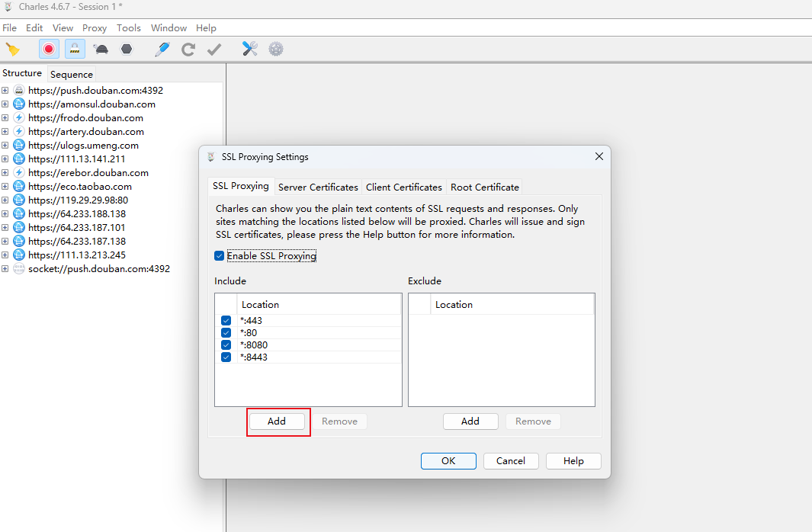
Task: Switch to Client Certificates tab
Action: point(404,187)
